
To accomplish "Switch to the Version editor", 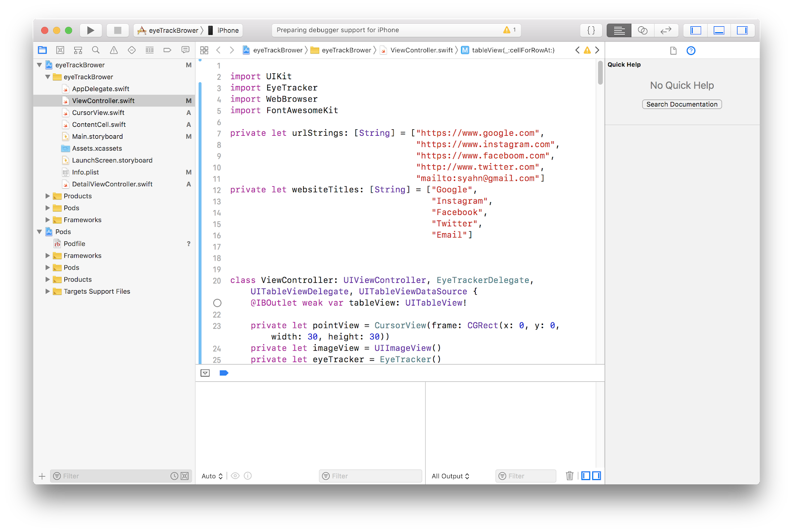I will pyautogui.click(x=666, y=30).
